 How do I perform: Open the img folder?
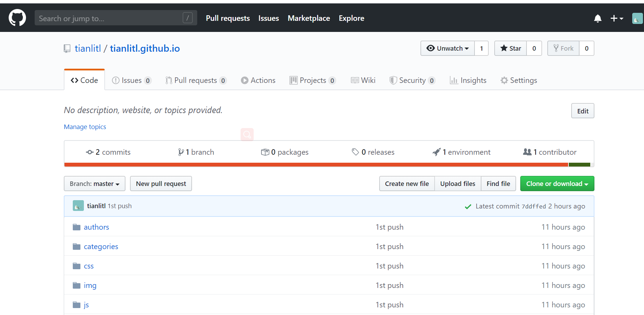(90, 286)
